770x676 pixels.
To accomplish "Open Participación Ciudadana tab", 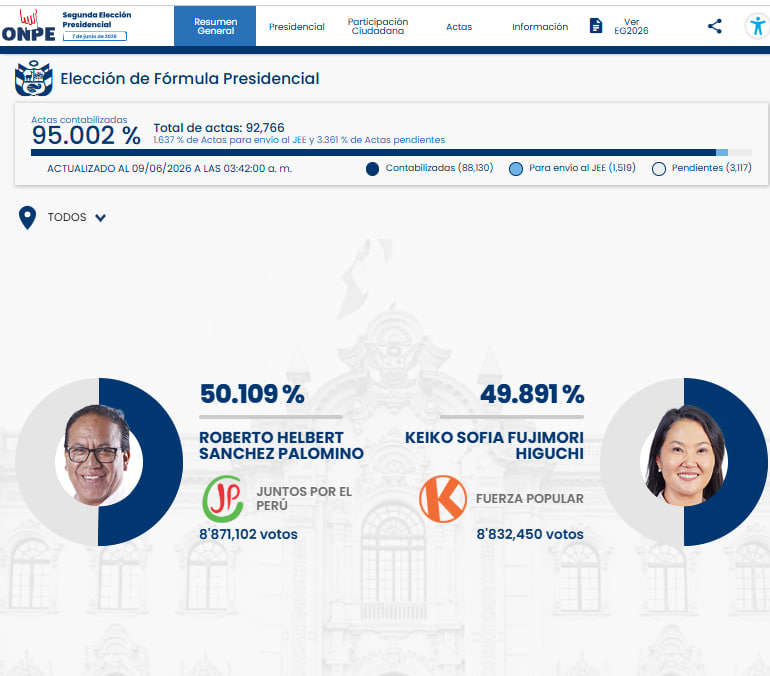I will click(x=378, y=27).
